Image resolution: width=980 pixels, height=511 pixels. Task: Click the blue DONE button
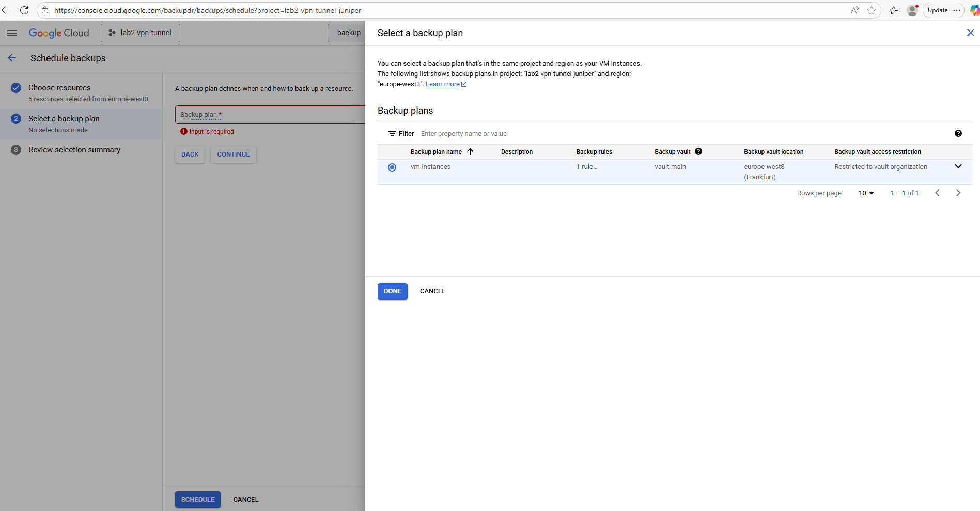tap(392, 291)
